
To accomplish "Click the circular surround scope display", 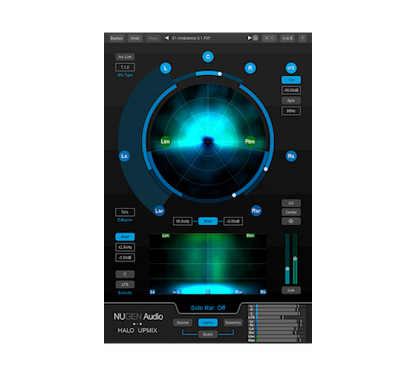I will (208, 142).
